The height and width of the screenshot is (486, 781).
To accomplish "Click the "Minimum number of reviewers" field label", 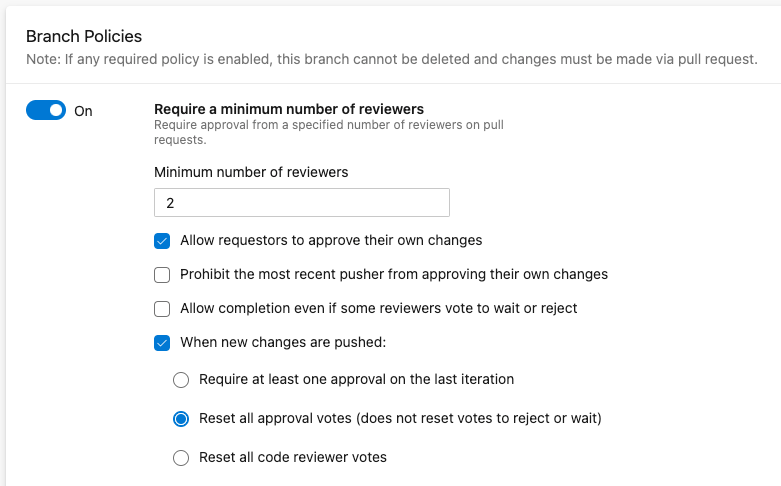I will point(251,172).
